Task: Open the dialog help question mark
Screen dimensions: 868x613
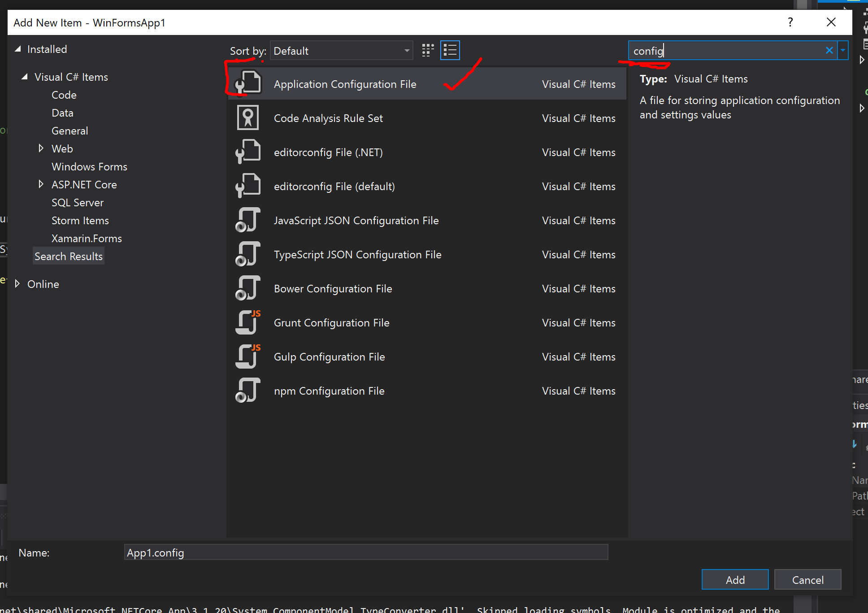Action: click(x=790, y=22)
